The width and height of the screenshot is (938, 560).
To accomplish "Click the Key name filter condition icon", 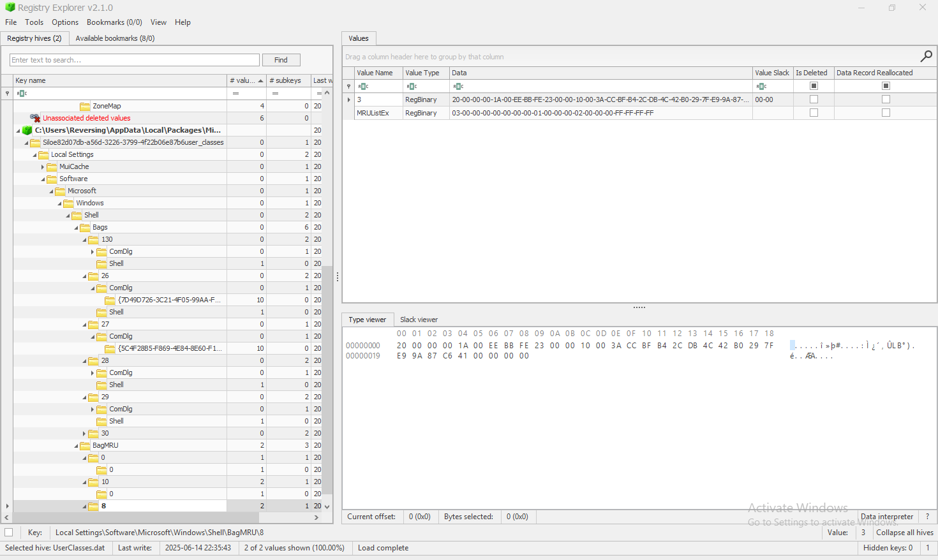I will (x=22, y=93).
